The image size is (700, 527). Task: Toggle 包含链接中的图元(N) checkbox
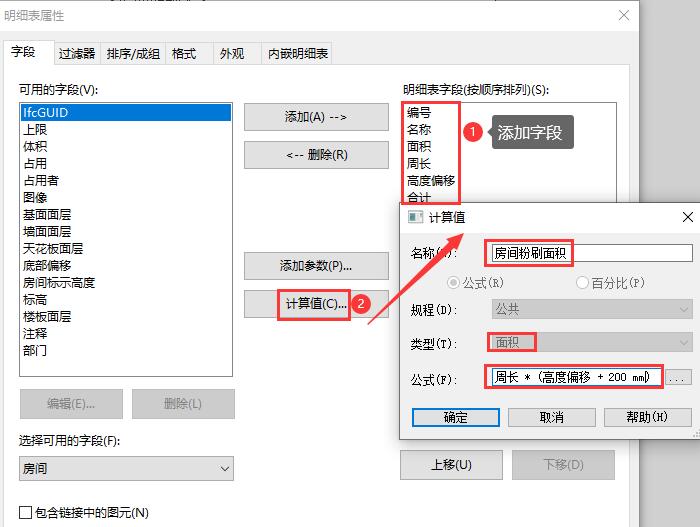pyautogui.click(x=25, y=512)
